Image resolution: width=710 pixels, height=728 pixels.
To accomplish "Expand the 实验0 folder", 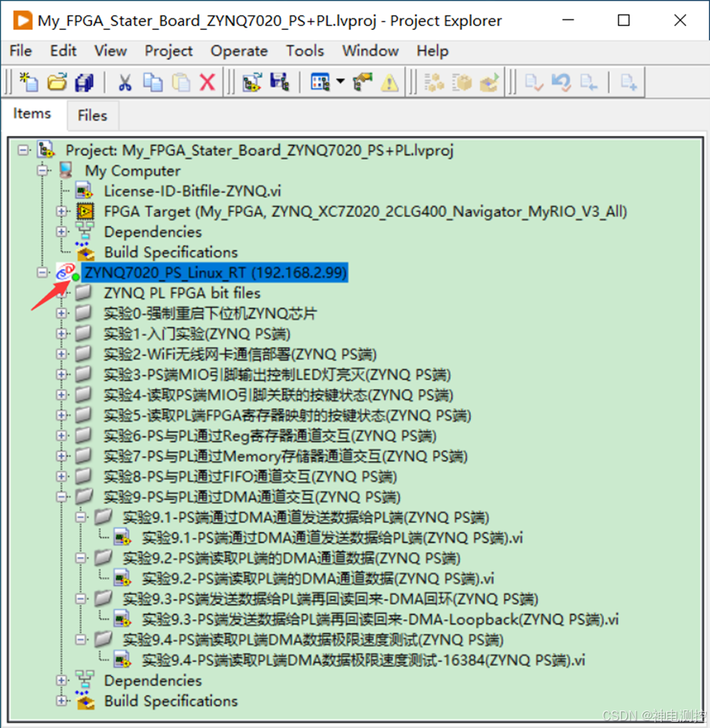I will [x=61, y=314].
